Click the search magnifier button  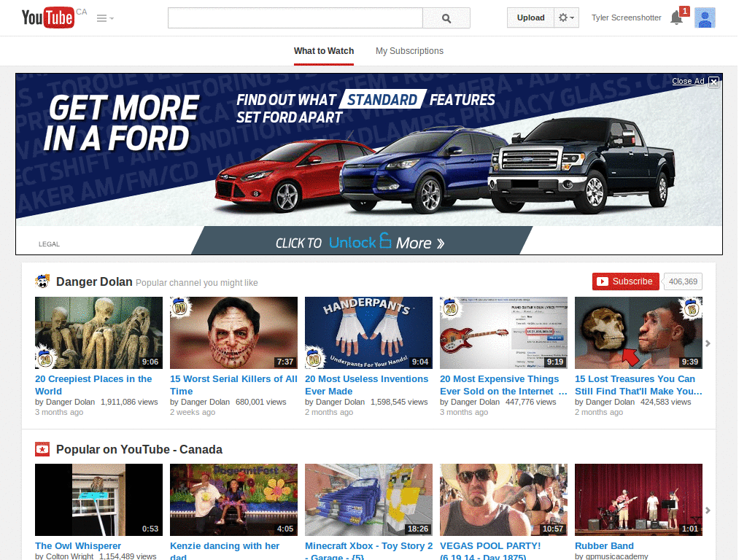point(446,18)
